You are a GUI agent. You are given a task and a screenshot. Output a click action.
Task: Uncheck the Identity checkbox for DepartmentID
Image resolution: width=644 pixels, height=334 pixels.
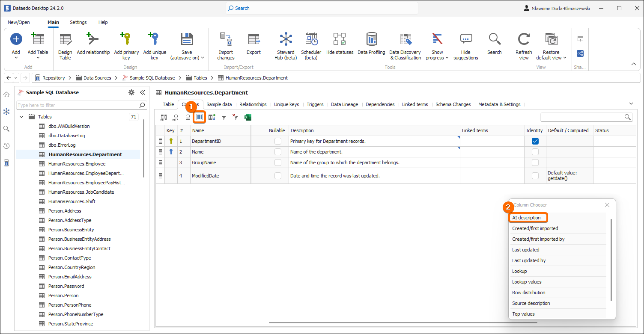(x=535, y=141)
